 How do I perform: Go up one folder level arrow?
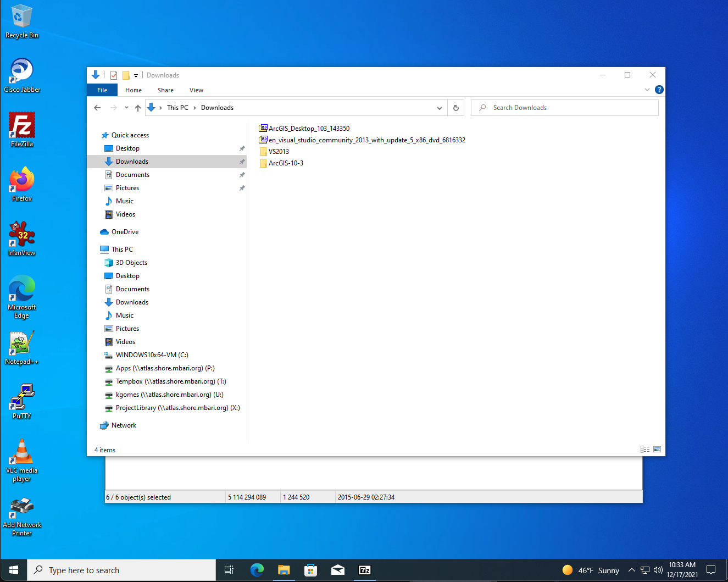pyautogui.click(x=138, y=108)
